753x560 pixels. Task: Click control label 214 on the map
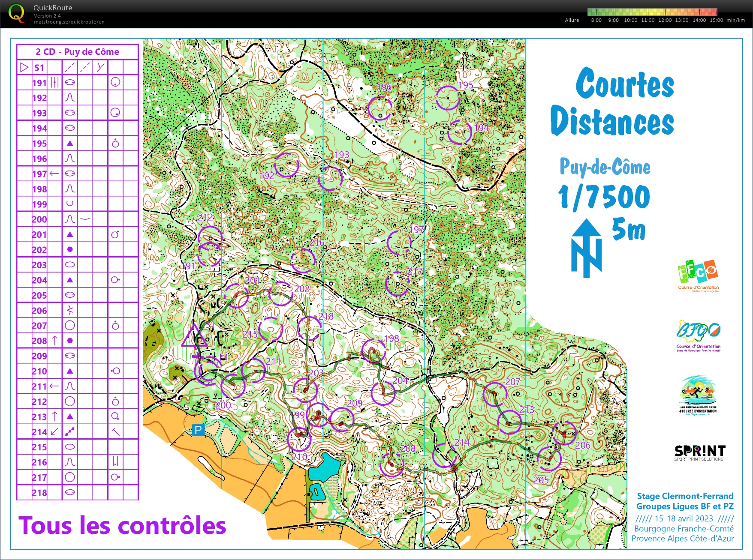pyautogui.click(x=462, y=442)
